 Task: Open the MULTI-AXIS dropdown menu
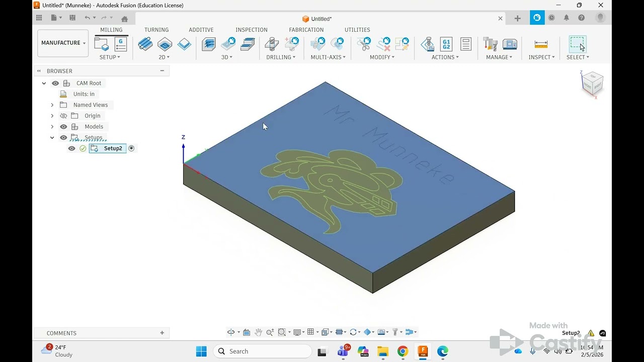(328, 57)
